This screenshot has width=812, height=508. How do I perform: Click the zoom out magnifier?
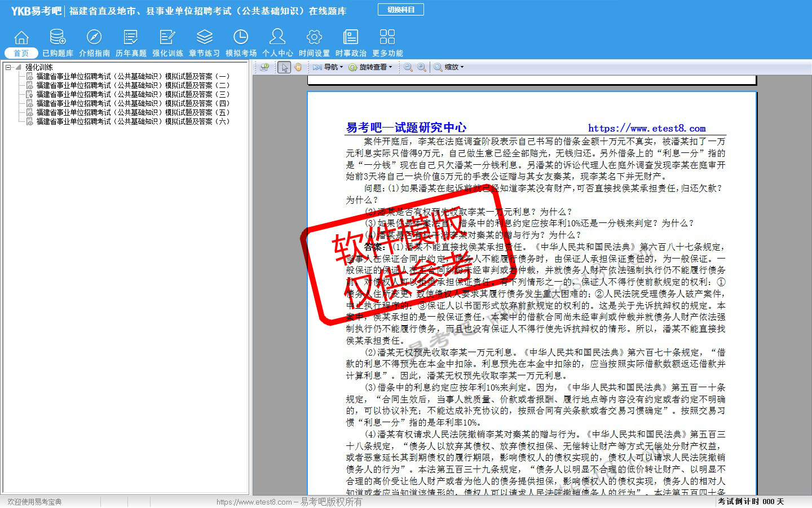(408, 67)
